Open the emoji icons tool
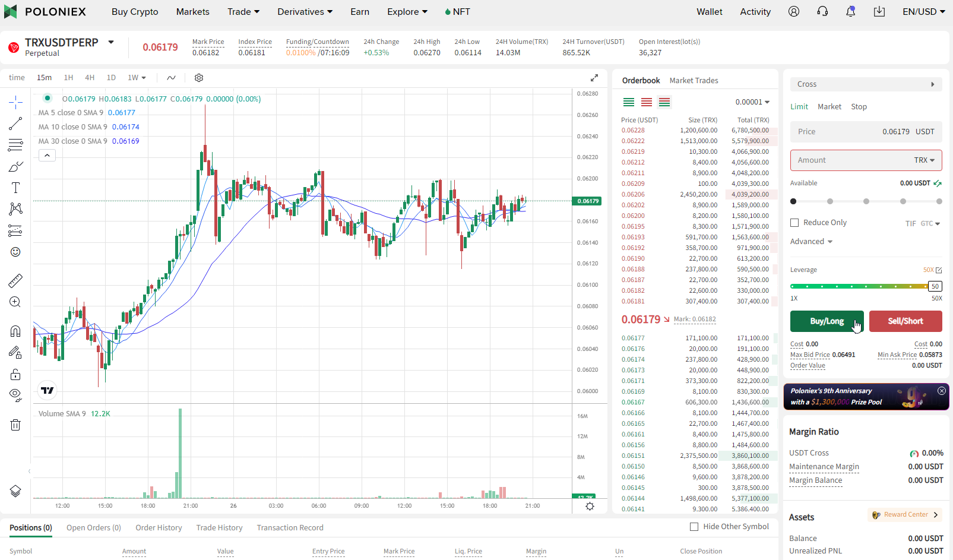 click(15, 252)
